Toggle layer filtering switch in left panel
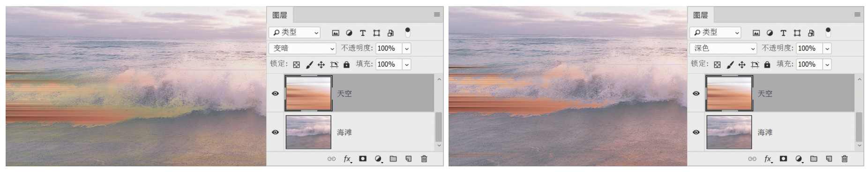Image resolution: width=868 pixels, height=172 pixels. tap(407, 32)
